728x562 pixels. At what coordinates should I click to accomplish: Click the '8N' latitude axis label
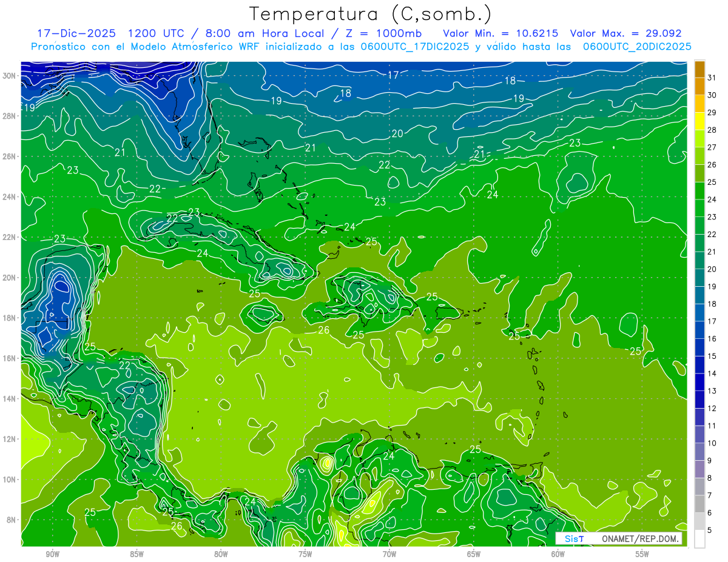(x=12, y=520)
